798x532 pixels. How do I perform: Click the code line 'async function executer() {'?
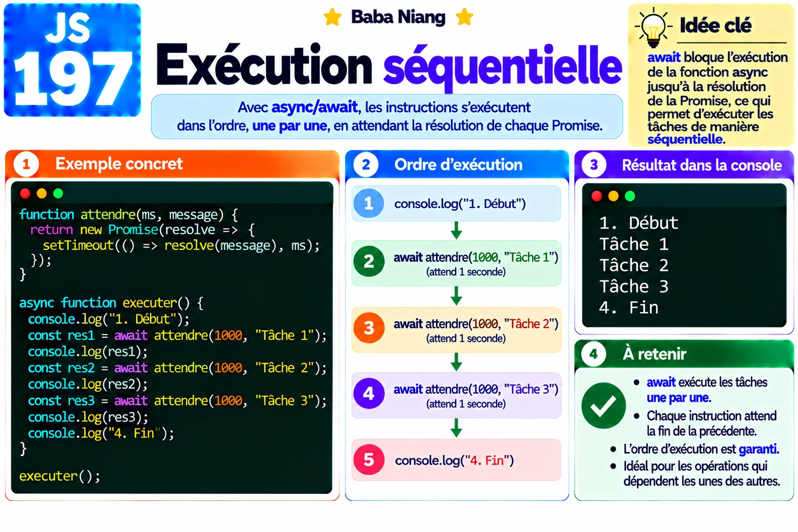click(111, 303)
